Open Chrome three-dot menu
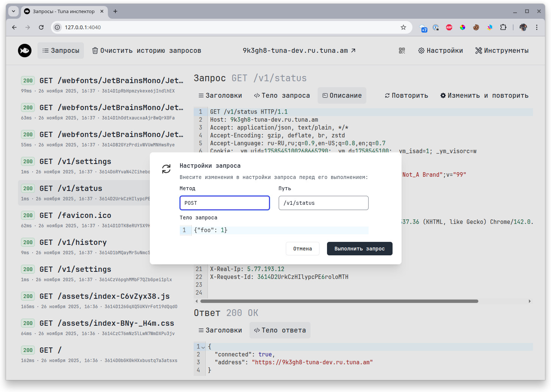551x392 pixels. (x=537, y=27)
